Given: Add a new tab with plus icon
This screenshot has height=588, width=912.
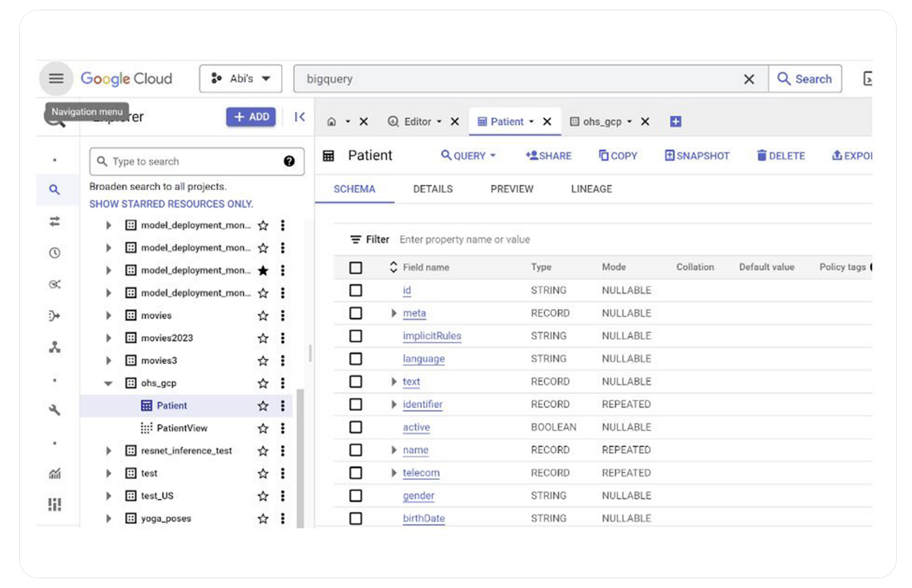Looking at the screenshot, I should (675, 122).
